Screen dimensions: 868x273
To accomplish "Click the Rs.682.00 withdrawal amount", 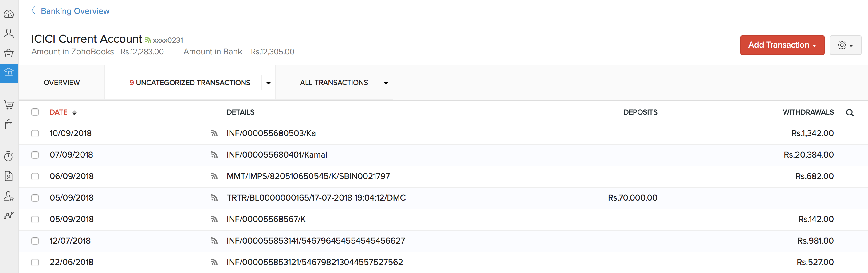I will click(x=815, y=176).
